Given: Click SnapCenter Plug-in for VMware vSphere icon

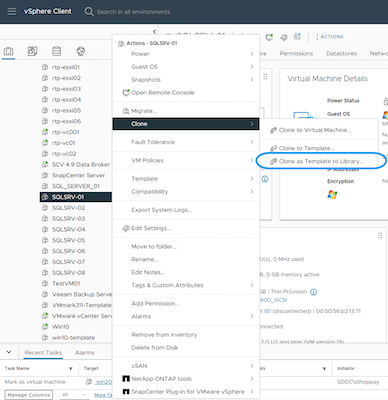Looking at the screenshot, I should [x=126, y=392].
